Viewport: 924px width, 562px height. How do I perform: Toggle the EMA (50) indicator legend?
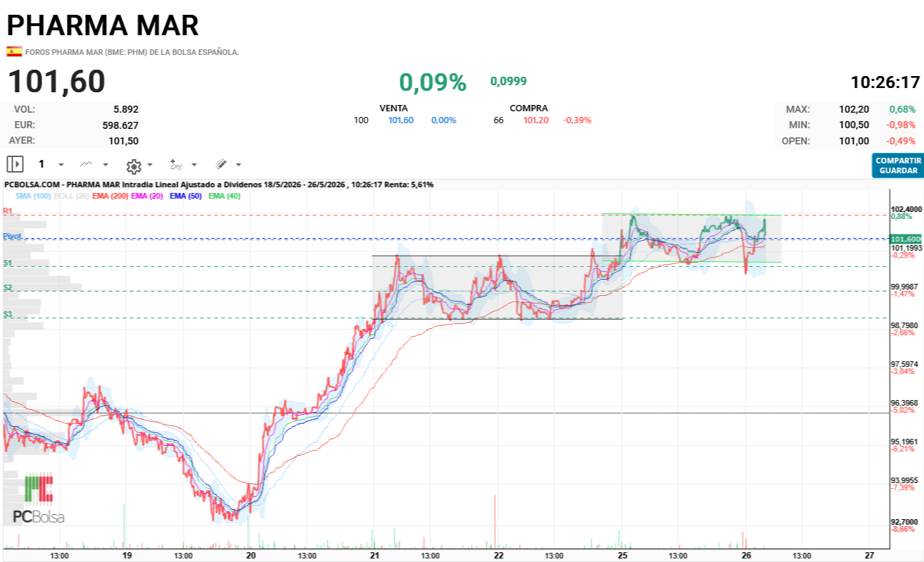pos(186,196)
